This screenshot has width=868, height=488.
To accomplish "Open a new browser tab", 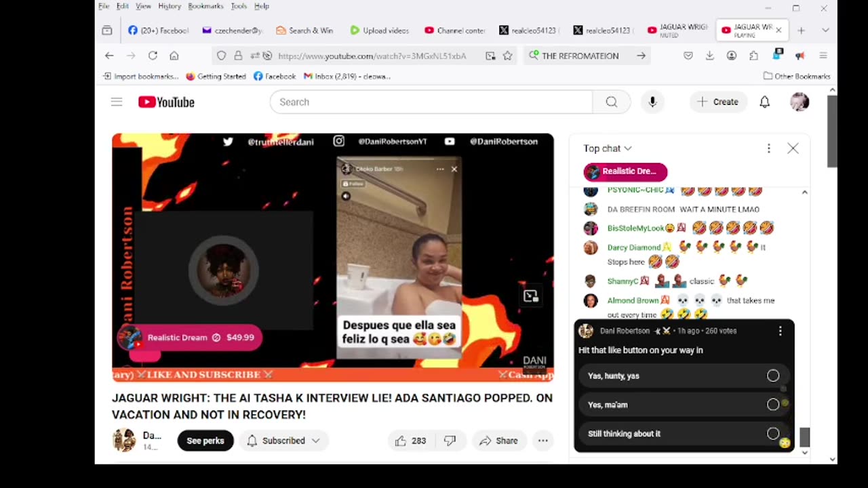I will point(801,30).
